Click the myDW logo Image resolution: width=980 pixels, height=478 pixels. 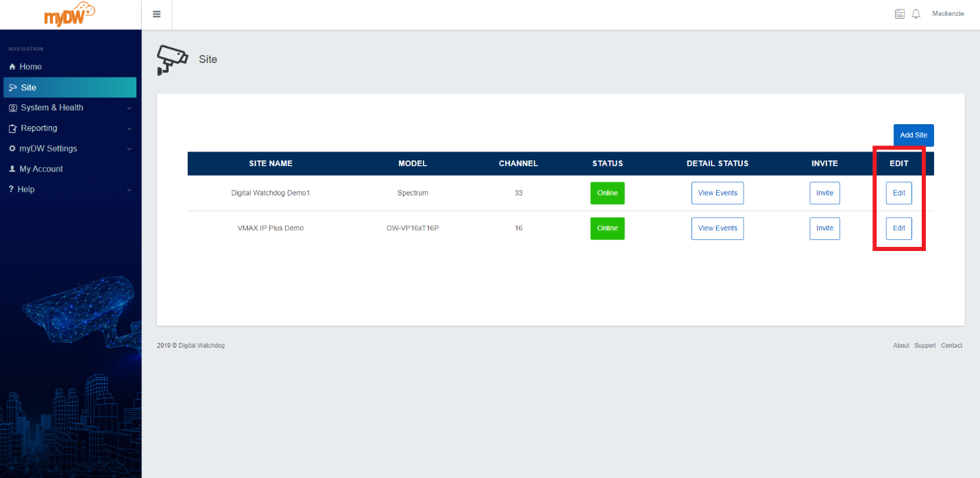(70, 14)
